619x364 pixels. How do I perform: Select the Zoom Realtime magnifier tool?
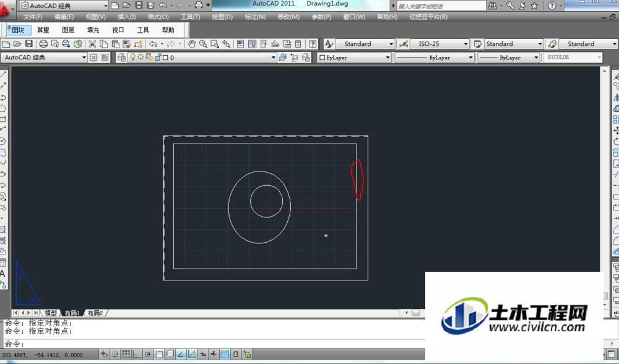pos(203,44)
